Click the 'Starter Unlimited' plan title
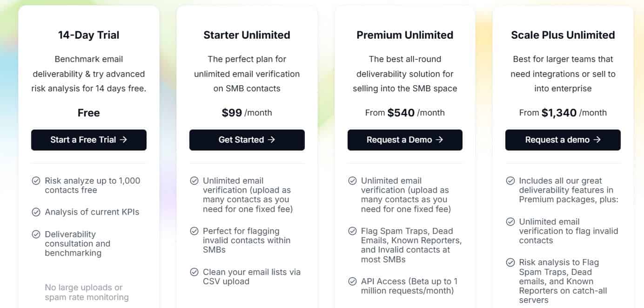Screen dimensions: 644x308 [247, 34]
